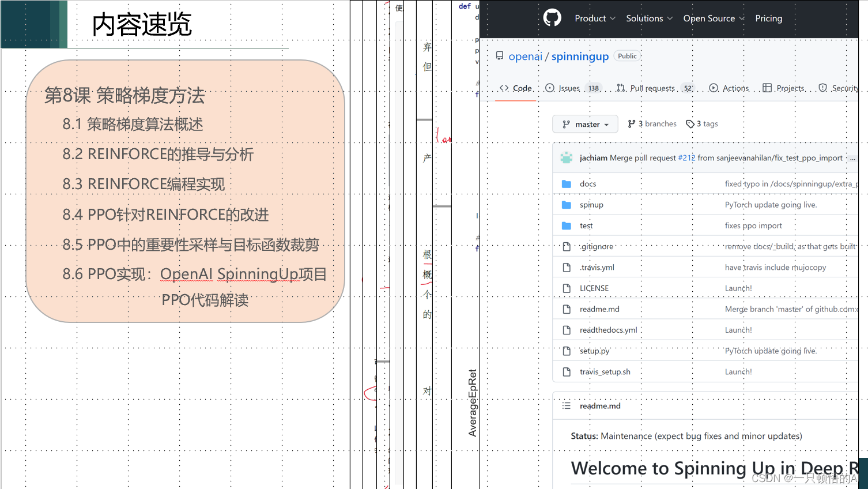Open the Actions tab
This screenshot has height=489, width=868.
coord(729,88)
